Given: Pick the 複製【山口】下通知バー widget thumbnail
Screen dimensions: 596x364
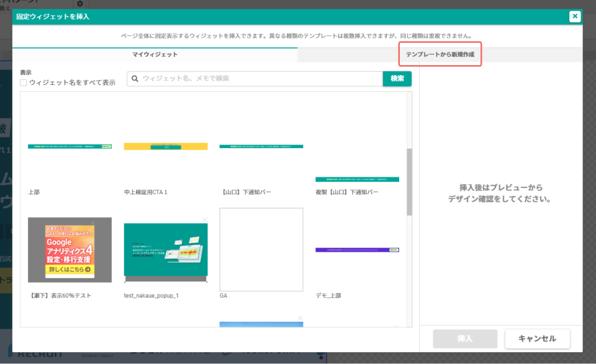Looking at the screenshot, I should (358, 179).
